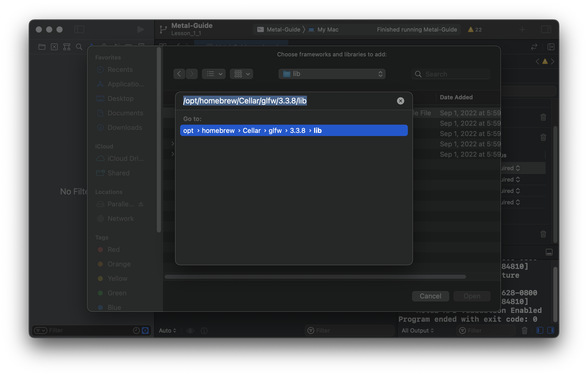Viewport: 588px width, 376px height.
Task: Clear the Go To path field with the X
Action: (x=400, y=101)
